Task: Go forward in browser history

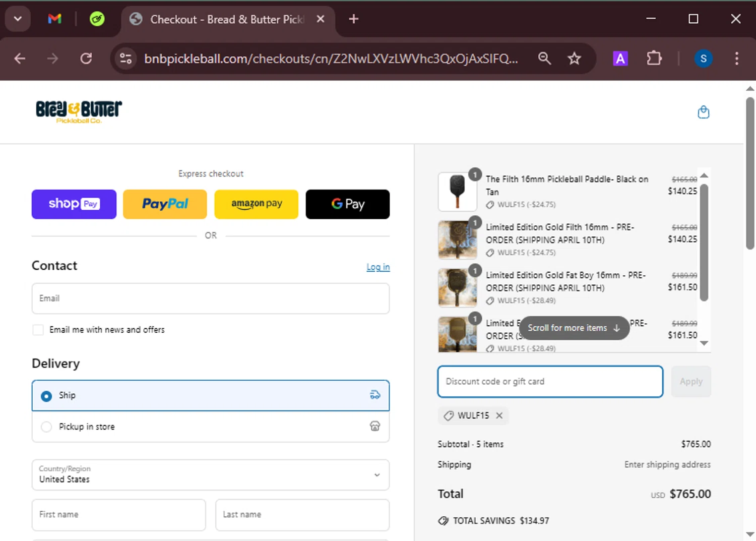Action: [53, 58]
